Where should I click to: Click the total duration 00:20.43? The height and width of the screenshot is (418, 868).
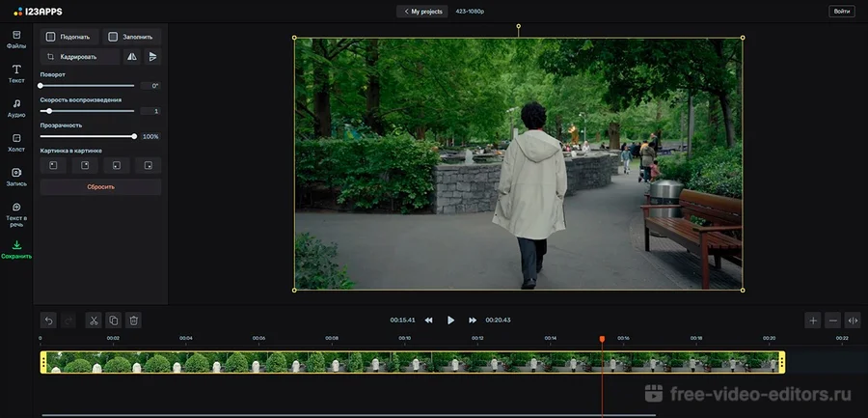499,320
